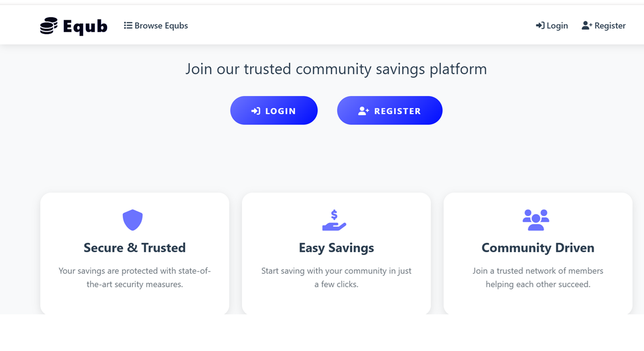Click the arrow icon inside blue LOGIN button
Screen dimensions: 644x351
pyautogui.click(x=256, y=111)
